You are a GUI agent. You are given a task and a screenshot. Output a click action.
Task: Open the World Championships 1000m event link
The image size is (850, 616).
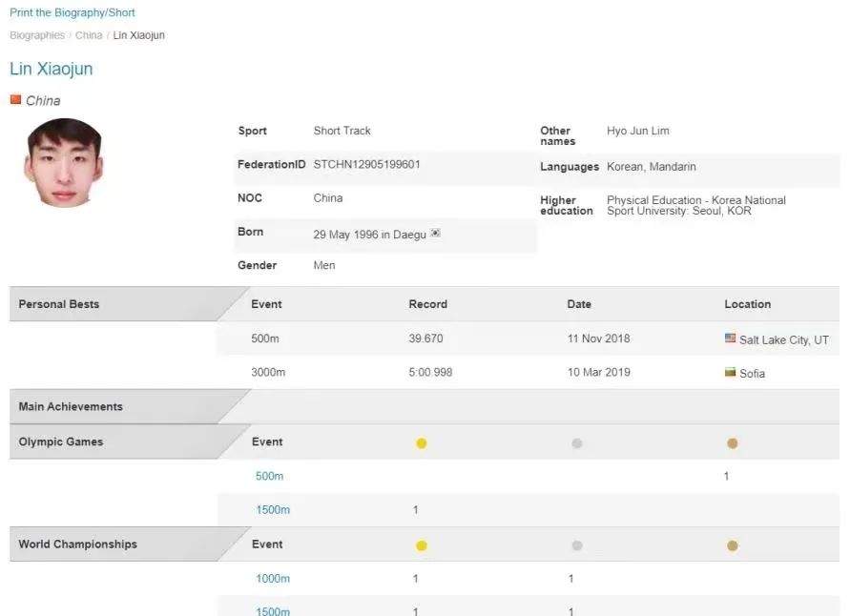click(x=273, y=579)
